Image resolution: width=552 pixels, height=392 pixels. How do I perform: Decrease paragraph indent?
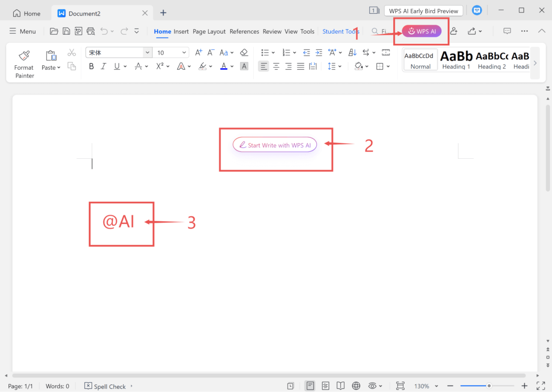pyautogui.click(x=307, y=53)
